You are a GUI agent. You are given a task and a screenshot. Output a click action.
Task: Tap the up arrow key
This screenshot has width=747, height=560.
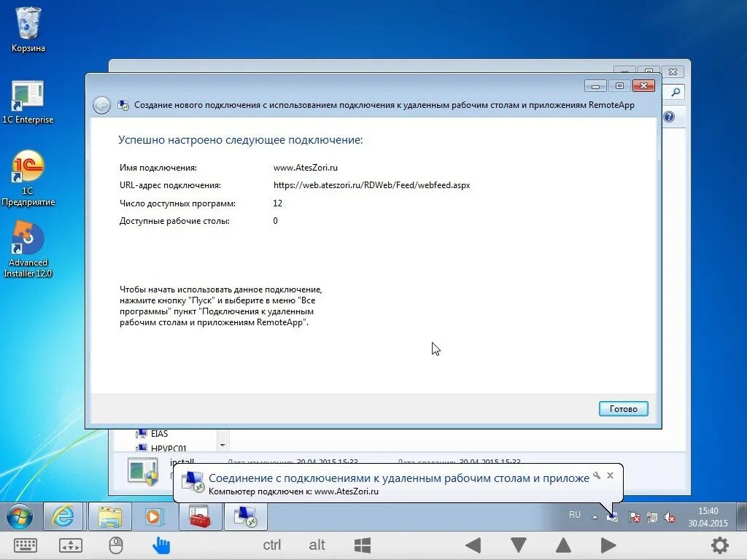[563, 545]
